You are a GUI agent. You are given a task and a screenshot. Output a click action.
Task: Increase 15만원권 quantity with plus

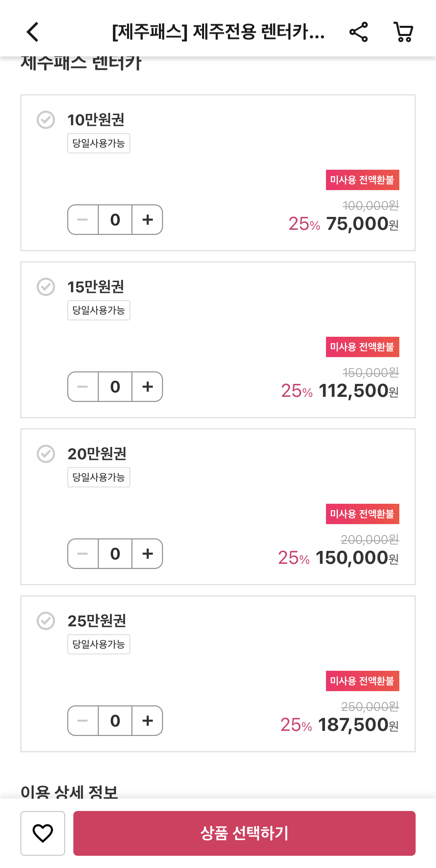[147, 387]
